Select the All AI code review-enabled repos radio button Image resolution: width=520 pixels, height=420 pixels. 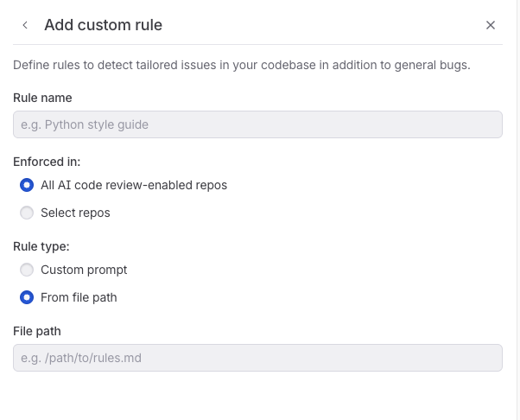coord(27,185)
